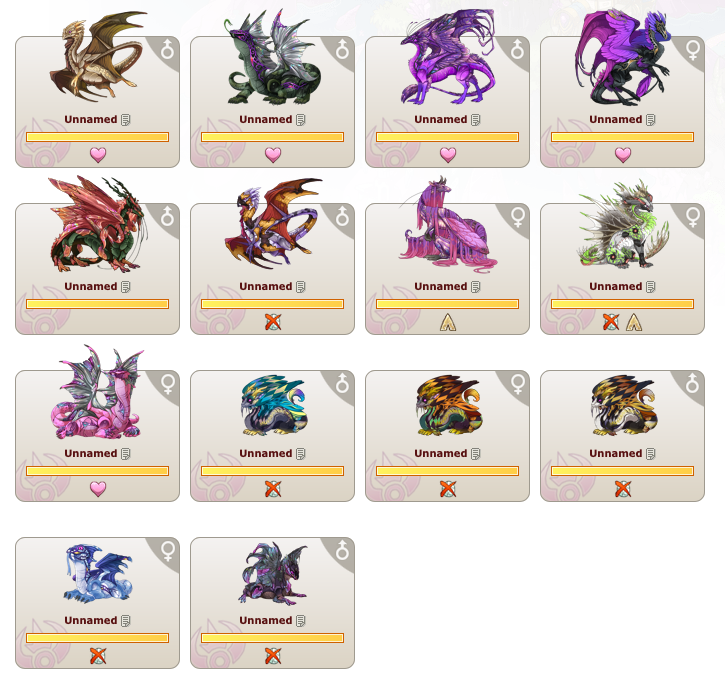This screenshot has width=725, height=680.
Task: Click the crossed-out egg icon under the teal hatchling
Action: tap(273, 489)
